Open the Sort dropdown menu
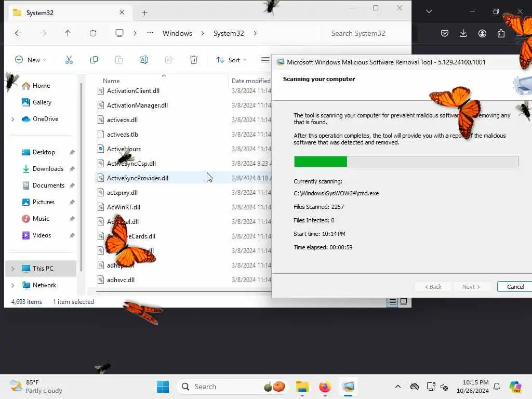The image size is (532, 399). (231, 60)
